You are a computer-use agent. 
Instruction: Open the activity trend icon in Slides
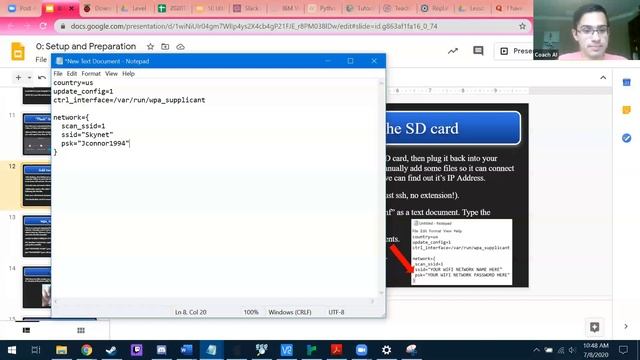click(x=453, y=51)
